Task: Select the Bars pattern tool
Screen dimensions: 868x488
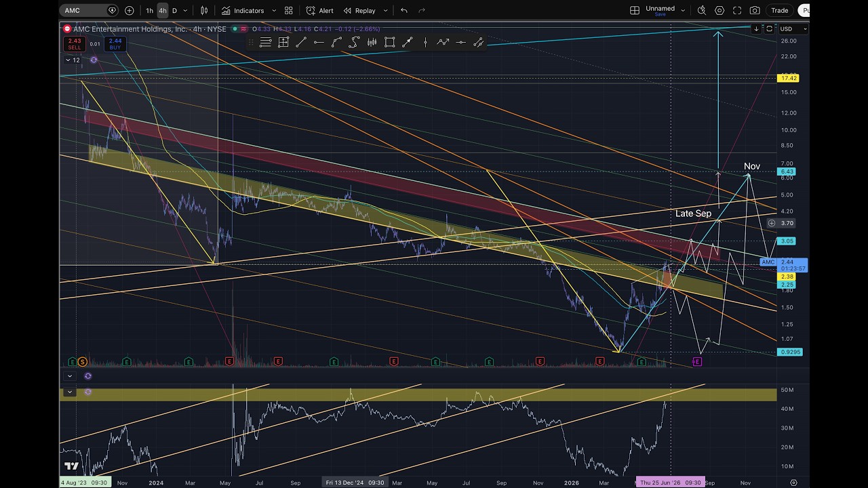Action: pyautogui.click(x=372, y=42)
